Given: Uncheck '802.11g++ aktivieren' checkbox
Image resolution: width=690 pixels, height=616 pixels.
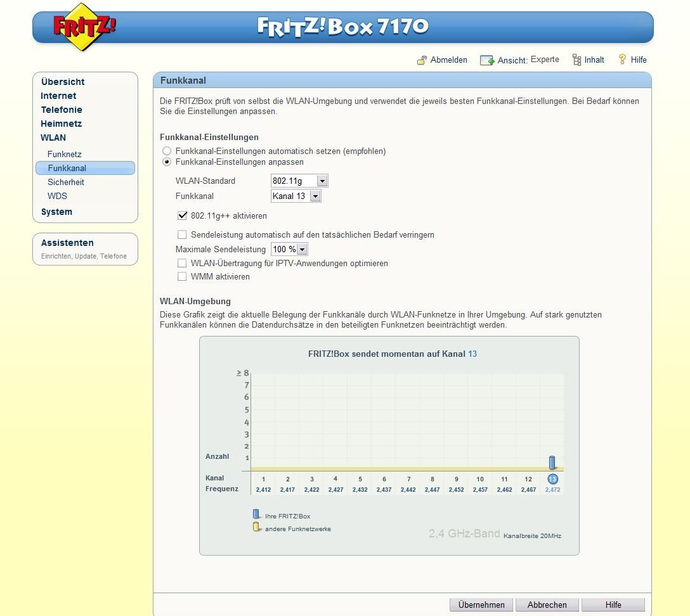Looking at the screenshot, I should pyautogui.click(x=182, y=216).
